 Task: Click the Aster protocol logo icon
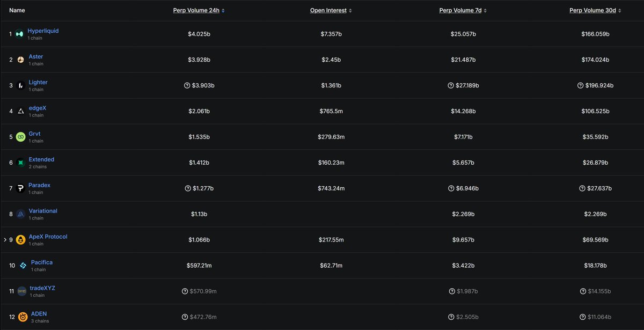[x=20, y=60]
